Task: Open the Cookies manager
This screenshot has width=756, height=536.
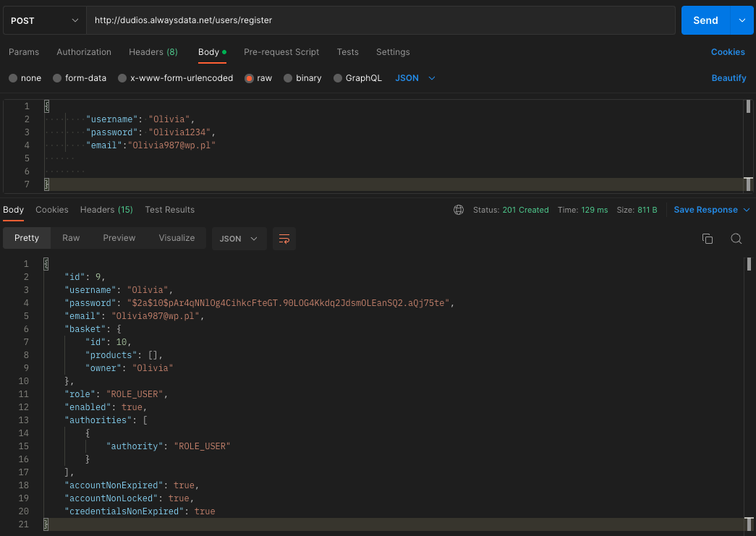Action: pyautogui.click(x=728, y=52)
